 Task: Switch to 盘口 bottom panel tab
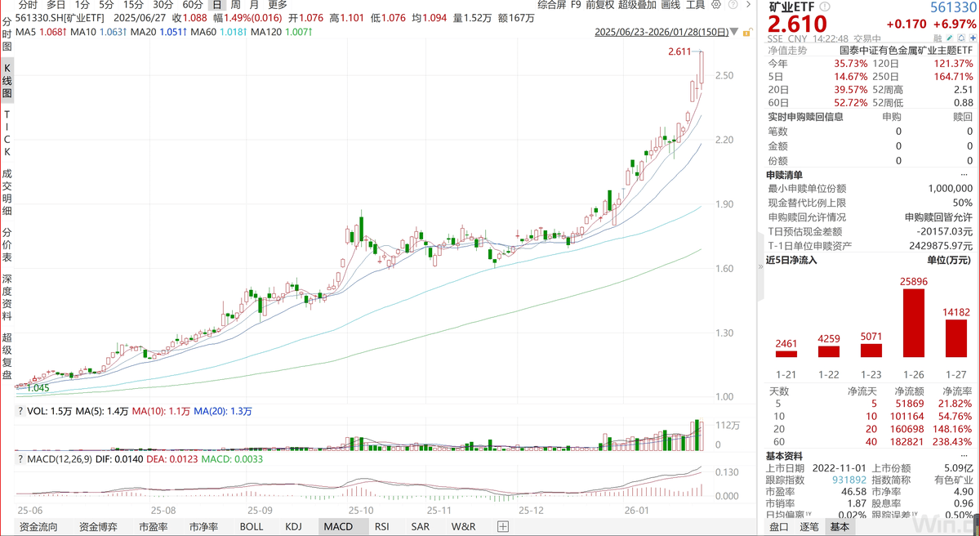point(779,527)
